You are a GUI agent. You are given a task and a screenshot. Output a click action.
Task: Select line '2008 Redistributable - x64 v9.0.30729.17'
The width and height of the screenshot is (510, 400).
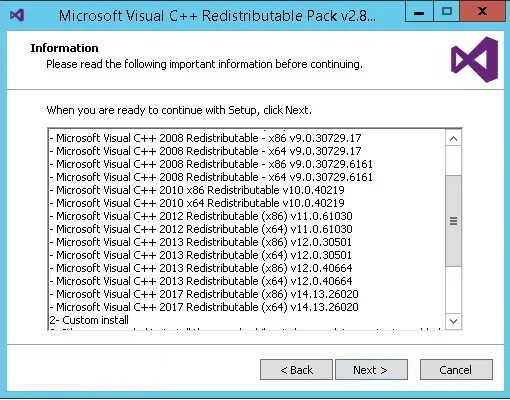tap(205, 151)
